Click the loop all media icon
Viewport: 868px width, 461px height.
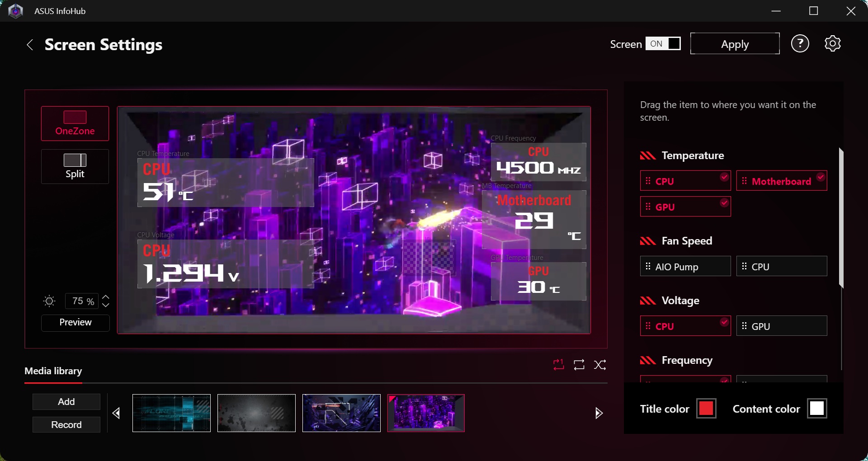pos(579,365)
